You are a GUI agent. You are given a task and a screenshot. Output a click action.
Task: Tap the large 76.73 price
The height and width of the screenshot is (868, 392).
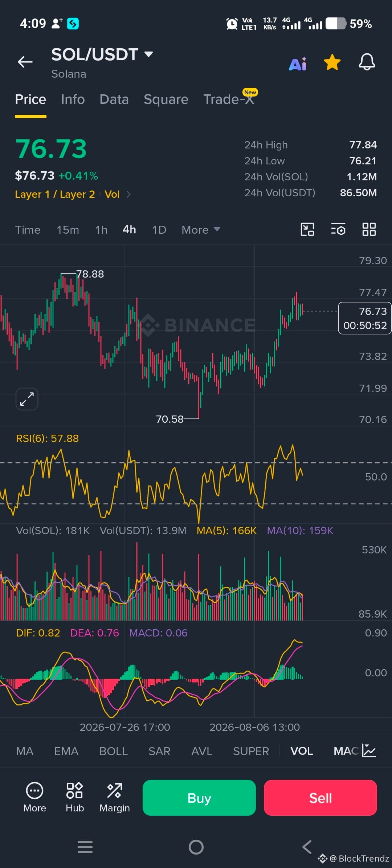(x=51, y=149)
